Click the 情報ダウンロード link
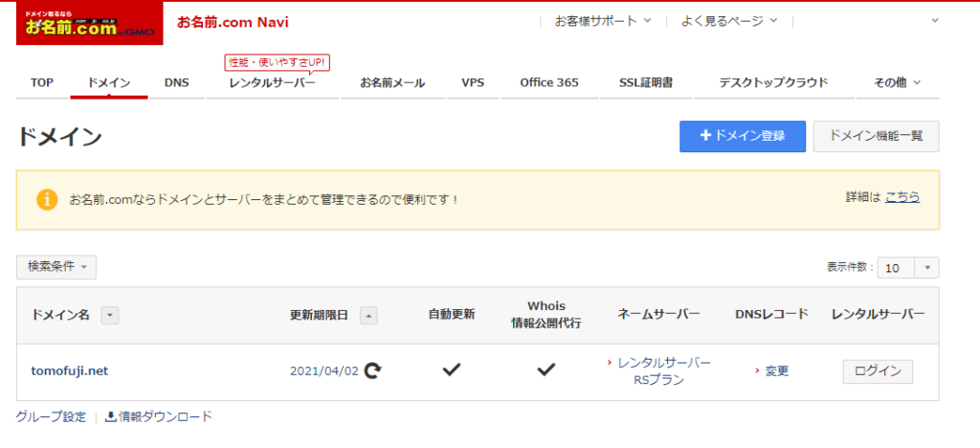This screenshot has width=980, height=448. point(166,416)
